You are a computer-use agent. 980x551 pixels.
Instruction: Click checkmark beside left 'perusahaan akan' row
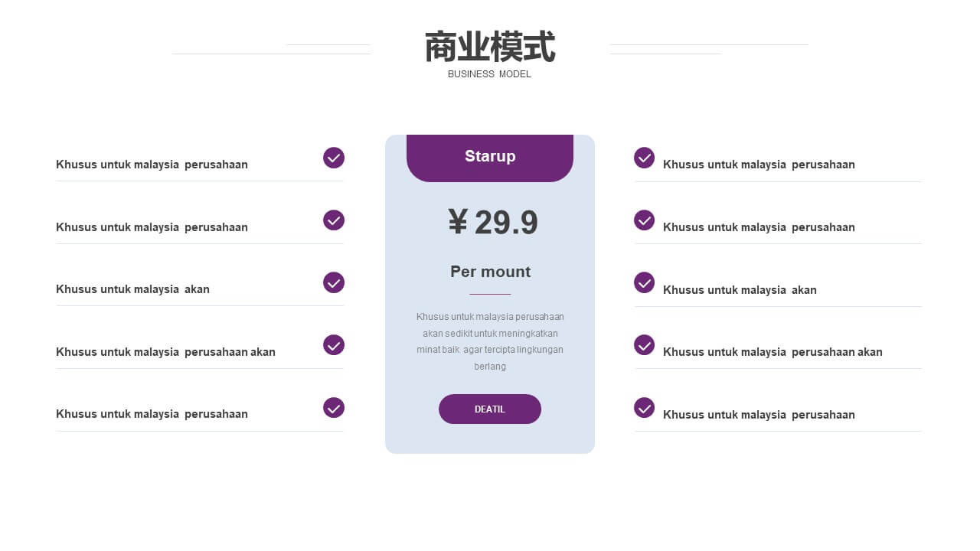click(x=334, y=345)
